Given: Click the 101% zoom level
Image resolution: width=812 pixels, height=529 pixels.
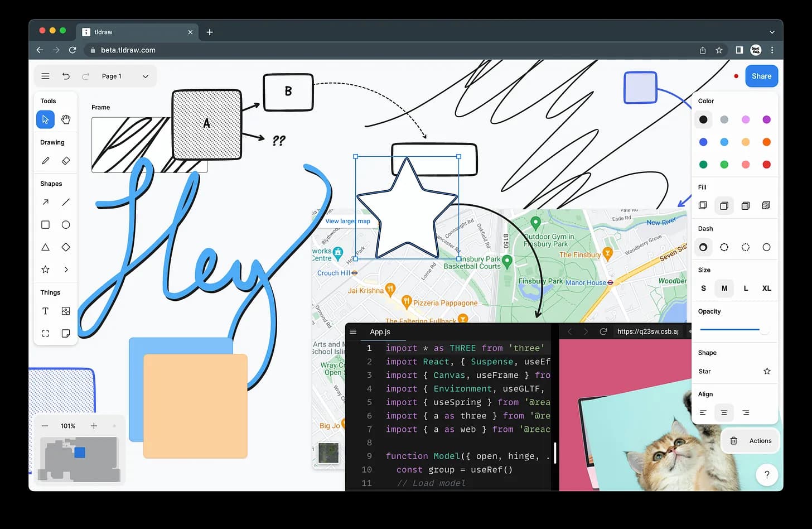Looking at the screenshot, I should click(x=68, y=426).
